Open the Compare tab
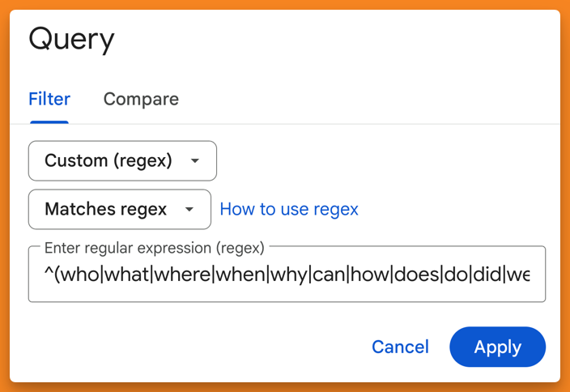Screen dimensions: 570x392 pyautogui.click(x=141, y=100)
